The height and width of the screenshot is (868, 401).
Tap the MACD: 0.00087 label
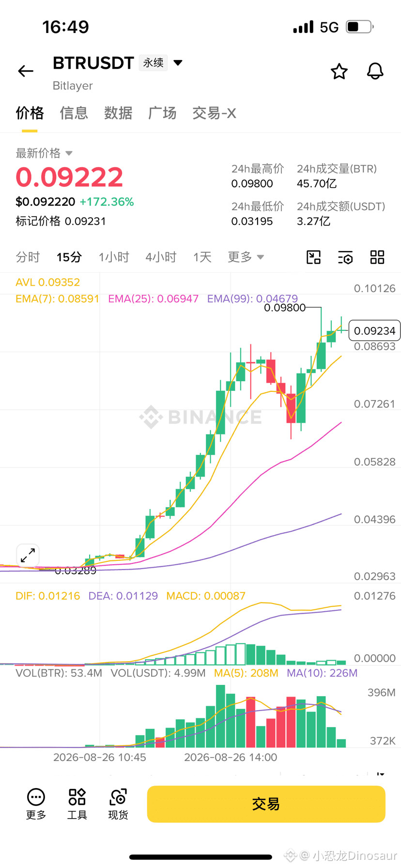206,596
